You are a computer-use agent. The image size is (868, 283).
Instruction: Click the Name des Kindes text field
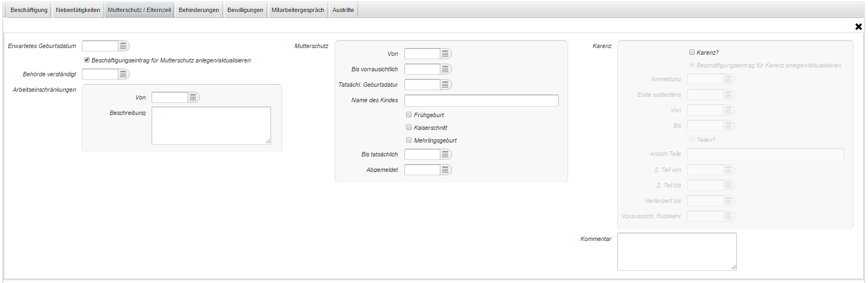[481, 101]
